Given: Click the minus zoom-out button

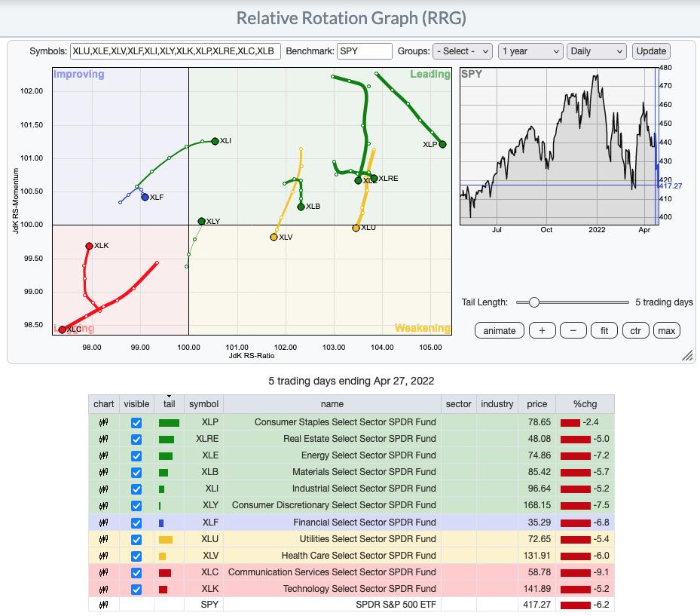Looking at the screenshot, I should click(573, 331).
